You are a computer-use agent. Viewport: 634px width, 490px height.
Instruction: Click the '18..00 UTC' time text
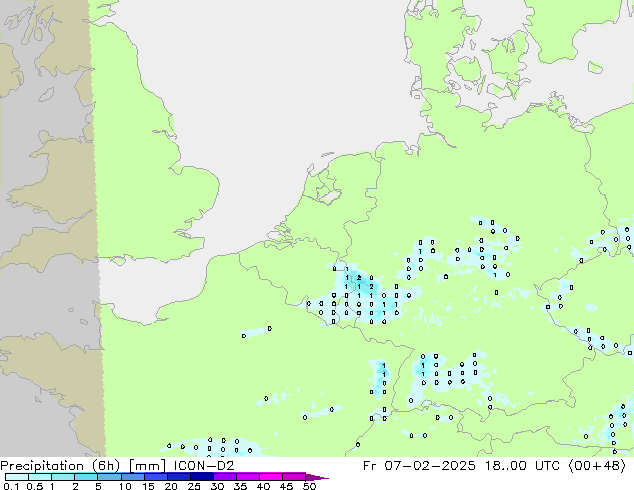tap(523, 466)
